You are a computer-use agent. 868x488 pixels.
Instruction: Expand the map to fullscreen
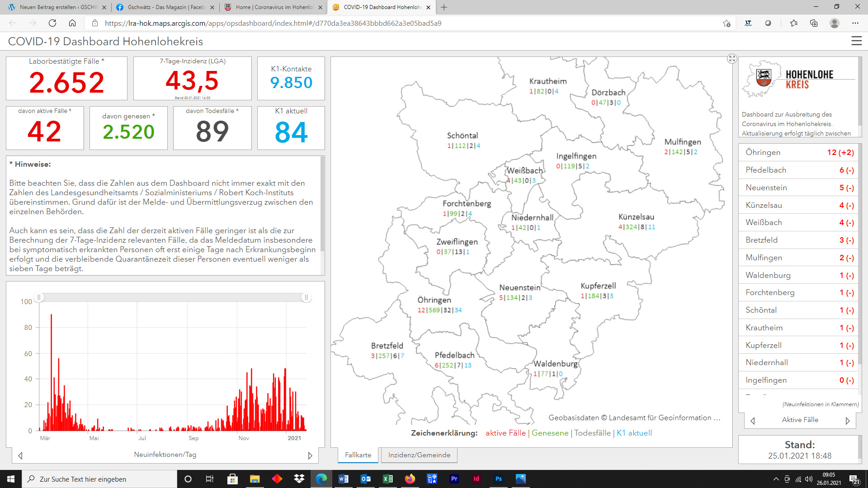coord(732,59)
